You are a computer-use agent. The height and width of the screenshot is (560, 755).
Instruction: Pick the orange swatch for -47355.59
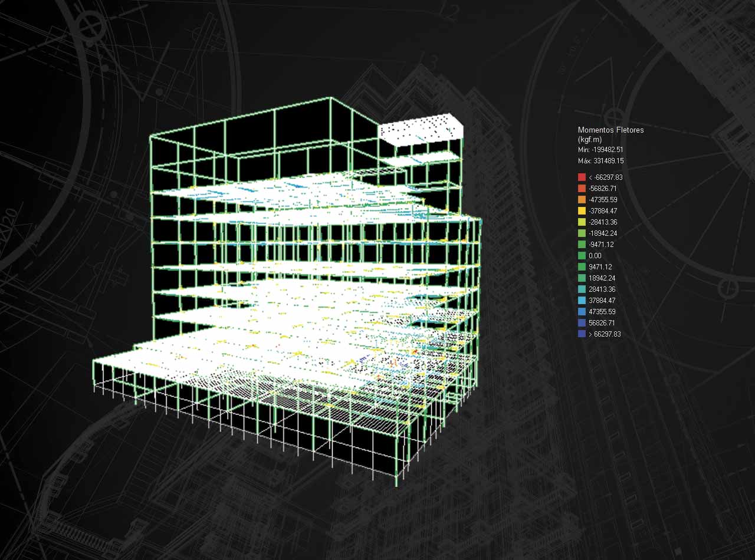coord(582,200)
